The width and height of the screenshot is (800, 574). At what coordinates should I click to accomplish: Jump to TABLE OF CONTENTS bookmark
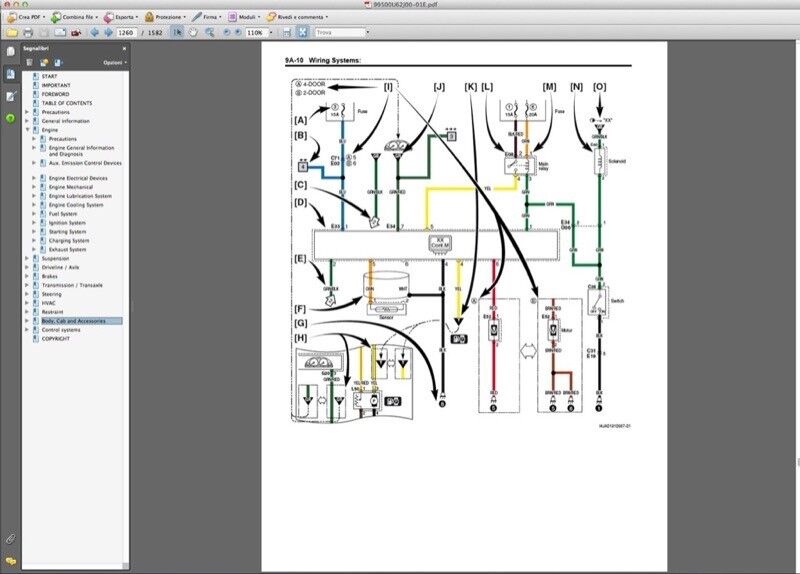pyautogui.click(x=67, y=103)
